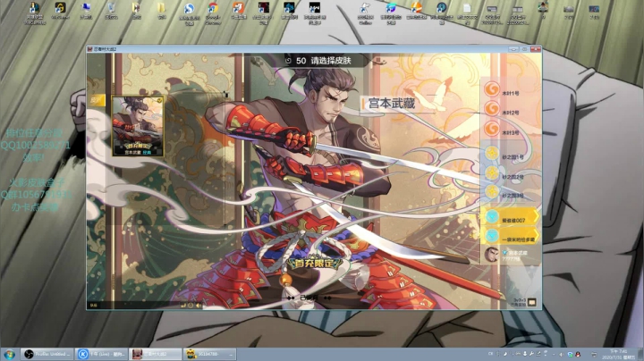644x361 pixels.
Task: Click the 已拥有 owned status label
Action: click(x=309, y=298)
